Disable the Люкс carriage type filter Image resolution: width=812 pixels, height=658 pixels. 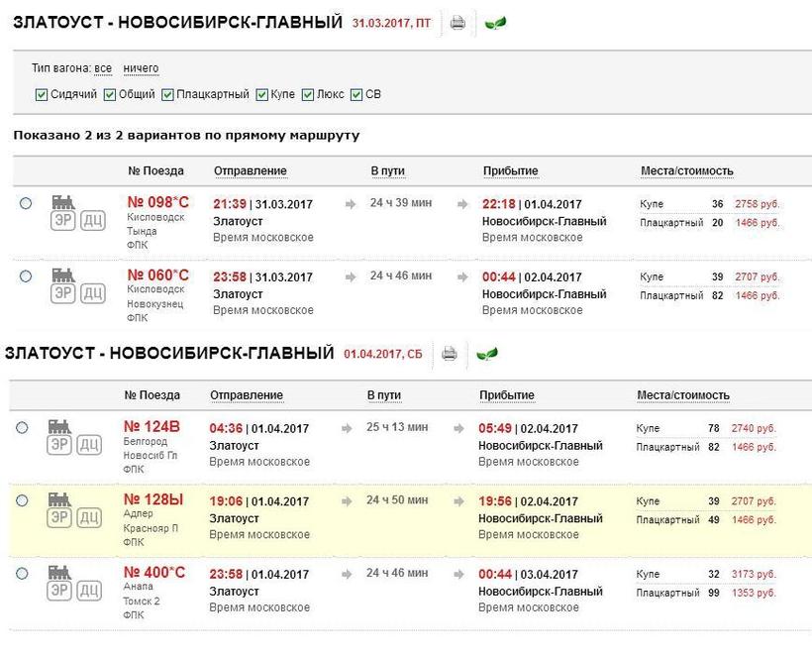tap(308, 95)
